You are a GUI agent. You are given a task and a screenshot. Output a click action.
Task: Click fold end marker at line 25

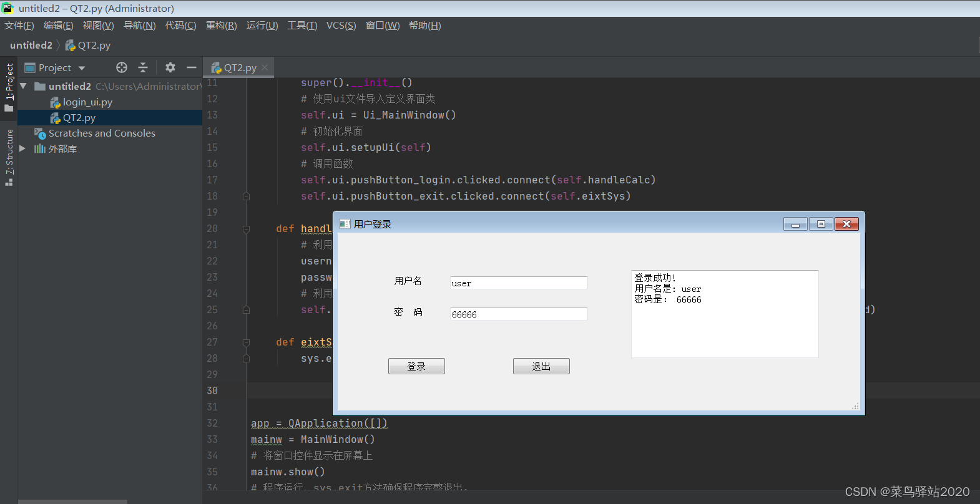point(246,310)
